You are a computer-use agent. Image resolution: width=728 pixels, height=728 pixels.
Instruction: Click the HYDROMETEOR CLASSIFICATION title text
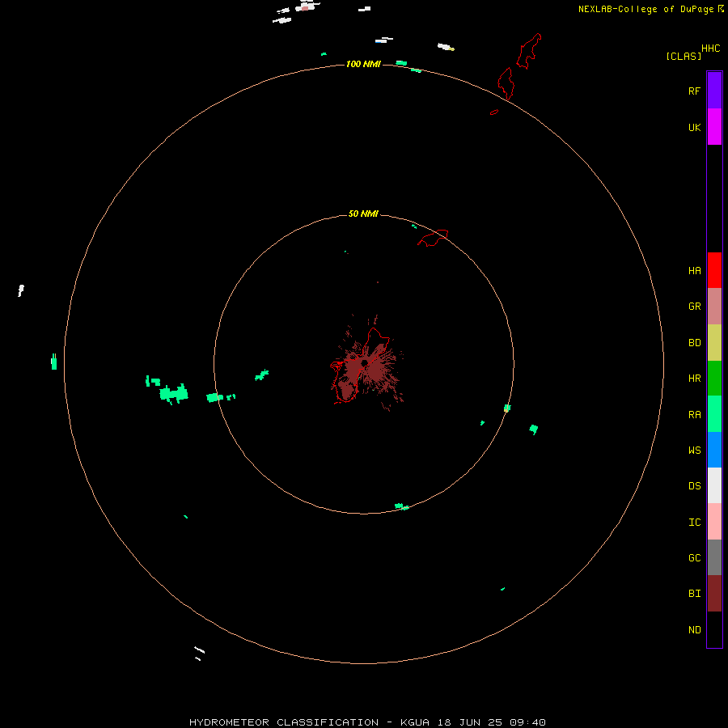pyautogui.click(x=284, y=722)
